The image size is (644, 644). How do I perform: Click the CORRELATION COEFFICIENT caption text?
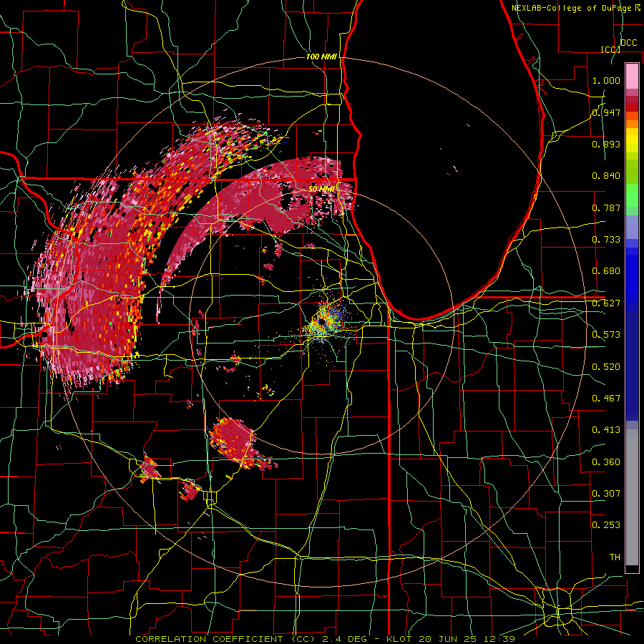[210, 639]
